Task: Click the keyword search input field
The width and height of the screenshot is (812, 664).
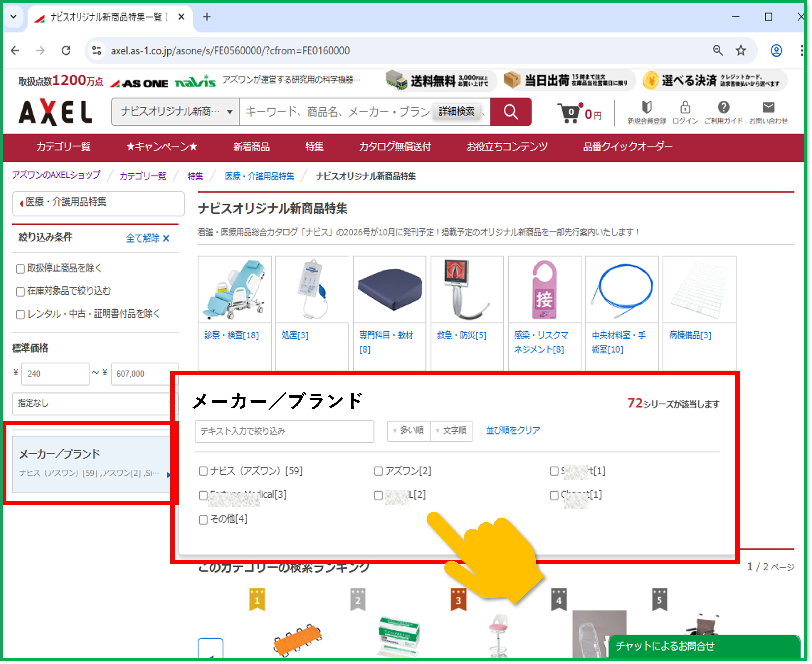Action: [337, 112]
